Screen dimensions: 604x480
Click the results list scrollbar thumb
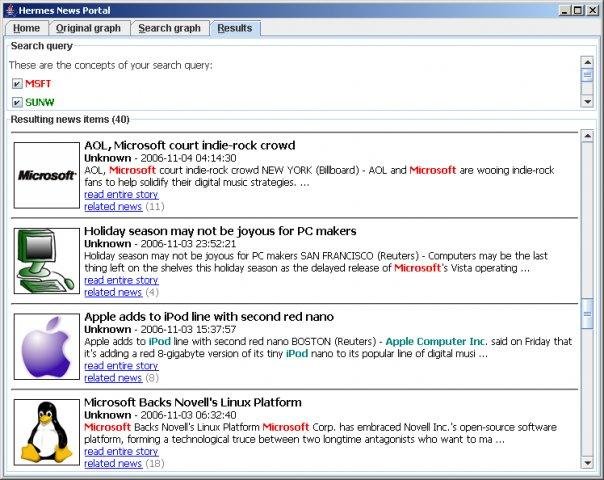(587, 314)
